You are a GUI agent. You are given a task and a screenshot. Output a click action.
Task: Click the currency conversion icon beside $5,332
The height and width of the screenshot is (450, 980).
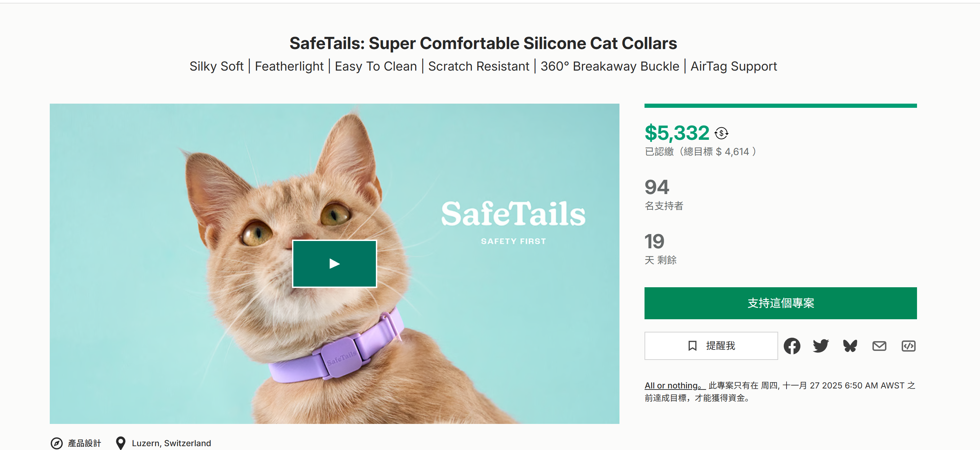(x=721, y=133)
